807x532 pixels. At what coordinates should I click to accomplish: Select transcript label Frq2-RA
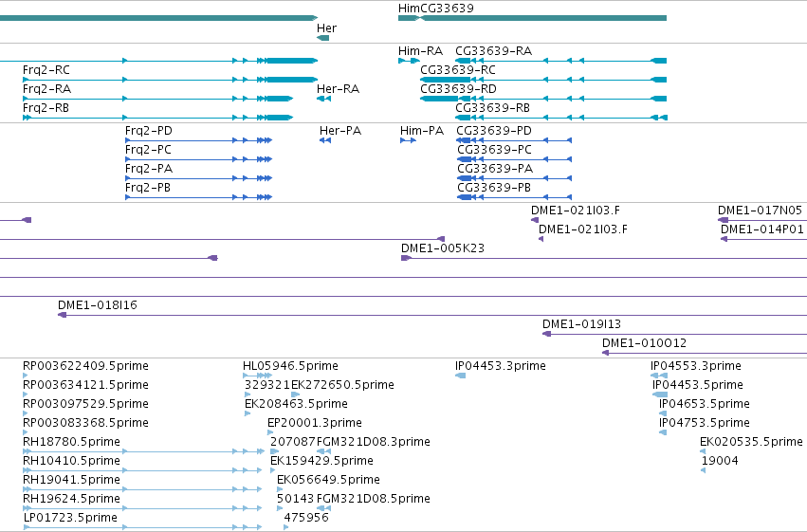[x=46, y=89]
